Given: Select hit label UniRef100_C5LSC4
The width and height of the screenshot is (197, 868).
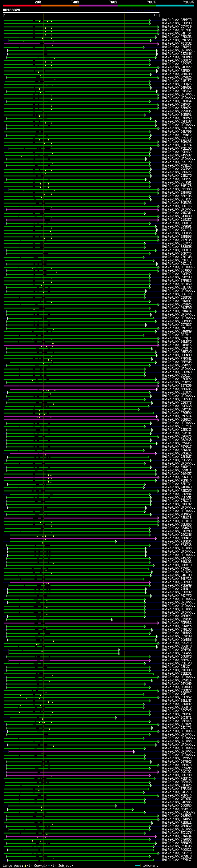Looking at the screenshot, I should point(177,416).
